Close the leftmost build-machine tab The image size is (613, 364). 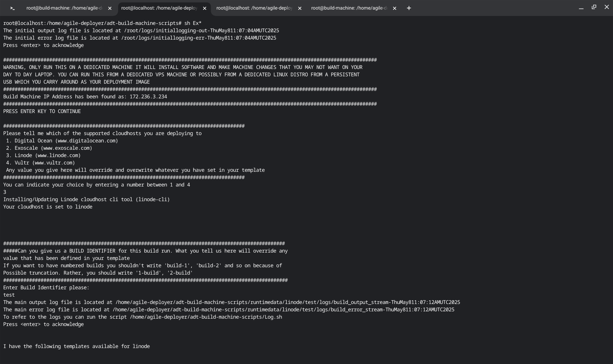click(110, 9)
